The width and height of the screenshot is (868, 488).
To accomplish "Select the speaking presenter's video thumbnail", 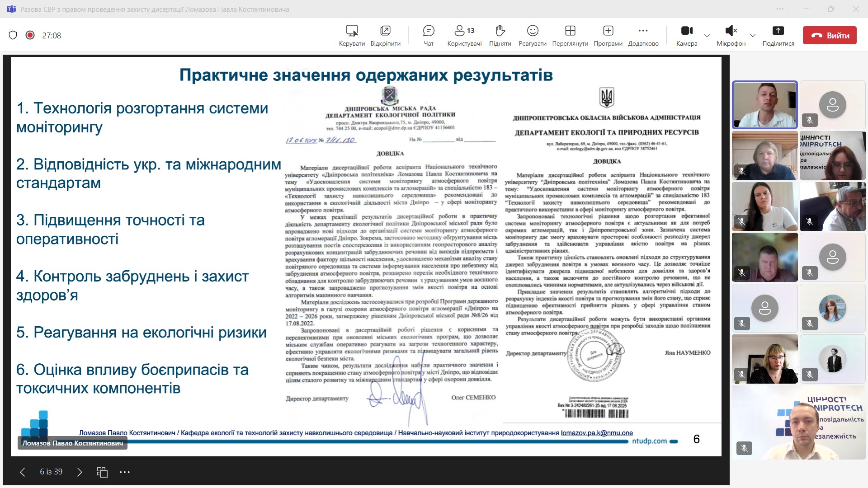I will click(x=764, y=105).
